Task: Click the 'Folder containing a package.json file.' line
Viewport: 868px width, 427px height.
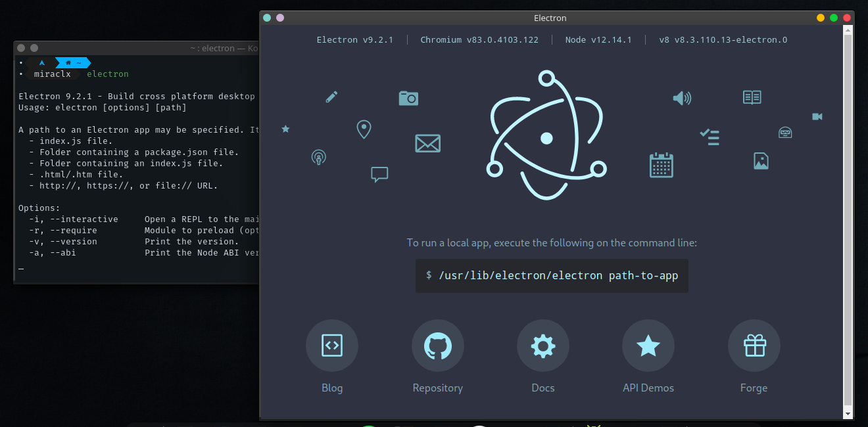Action: click(x=134, y=152)
